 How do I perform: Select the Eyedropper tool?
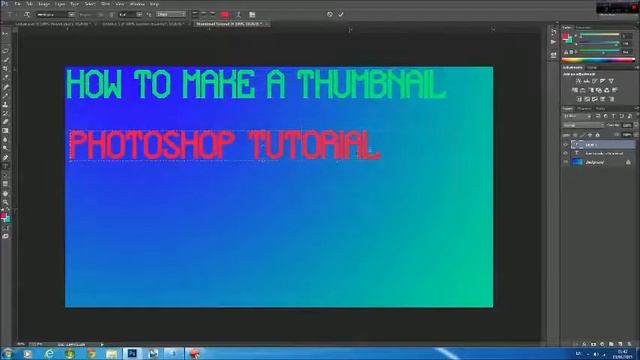pos(5,78)
